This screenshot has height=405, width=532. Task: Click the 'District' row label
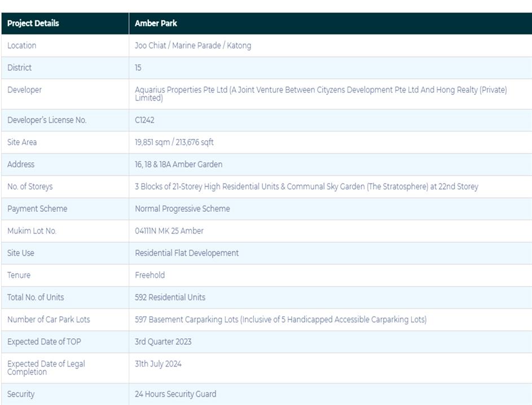point(20,68)
